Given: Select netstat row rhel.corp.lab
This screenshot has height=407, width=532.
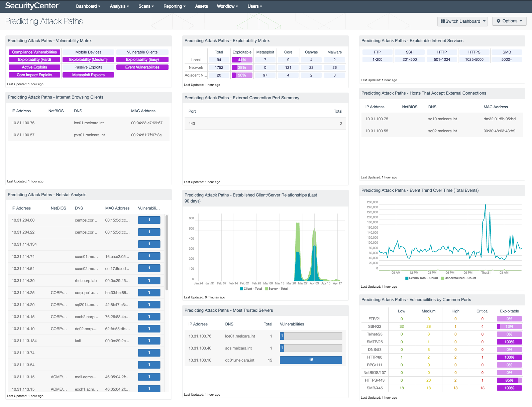Looking at the screenshot, I should pyautogui.click(x=87, y=281).
